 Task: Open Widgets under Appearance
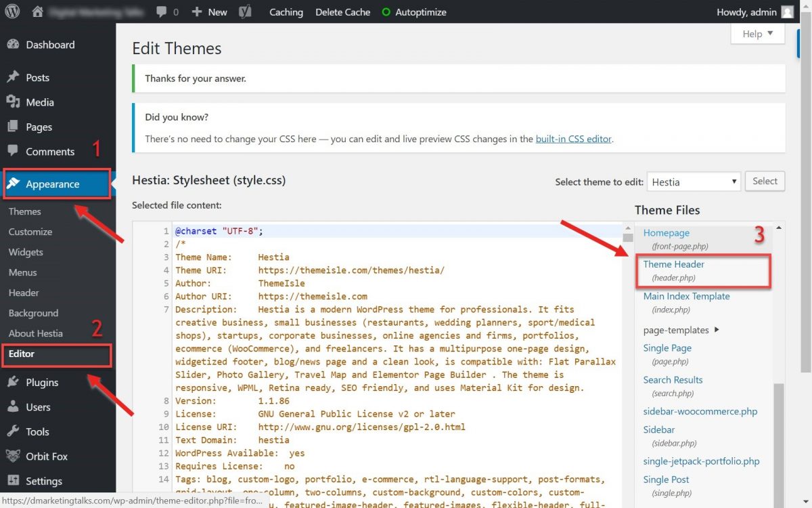26,252
